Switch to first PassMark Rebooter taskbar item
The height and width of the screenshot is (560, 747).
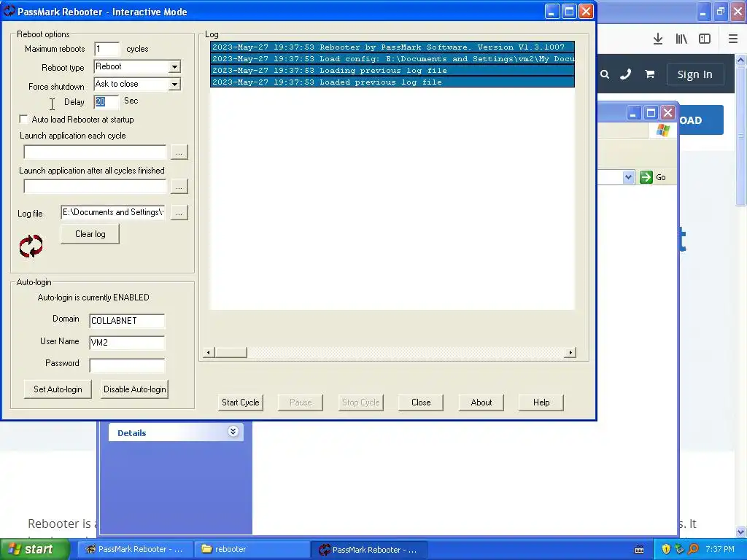pos(135,549)
